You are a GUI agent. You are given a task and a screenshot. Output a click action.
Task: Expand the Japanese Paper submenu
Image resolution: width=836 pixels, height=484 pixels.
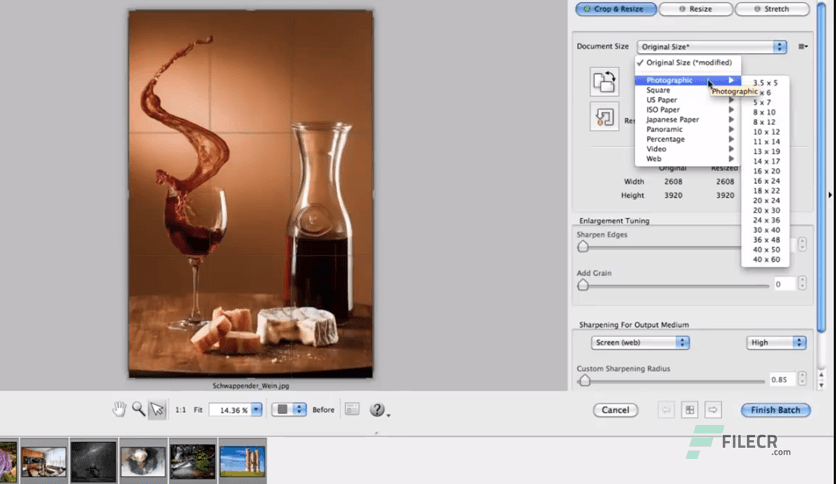point(688,119)
